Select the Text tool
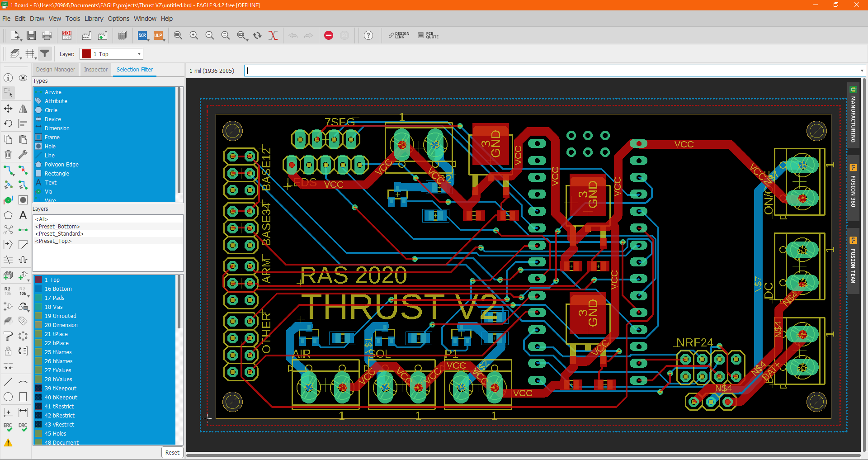The height and width of the screenshot is (460, 868). [23, 215]
